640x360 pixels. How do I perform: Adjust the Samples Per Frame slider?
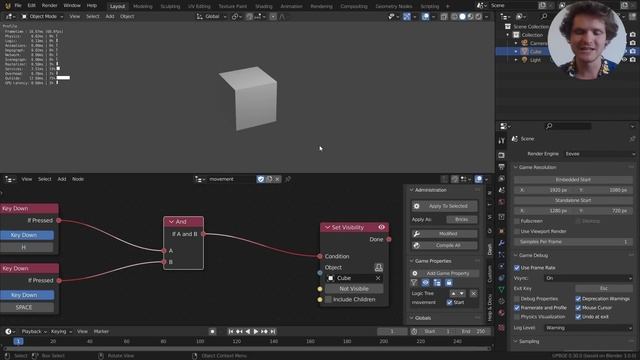pyautogui.click(x=573, y=242)
